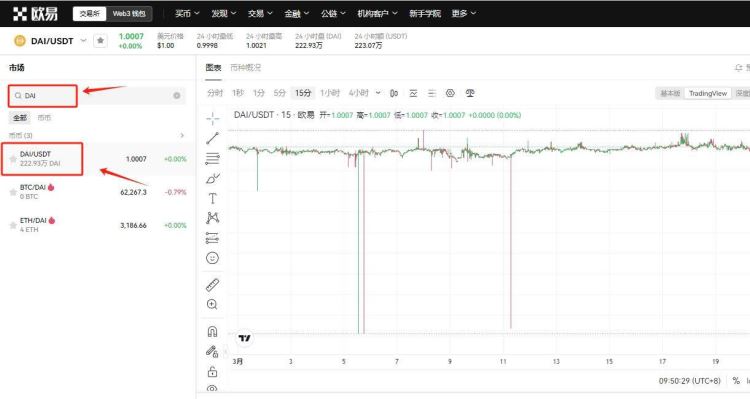Select the brush drawing tool
750x399 pixels.
click(x=212, y=178)
